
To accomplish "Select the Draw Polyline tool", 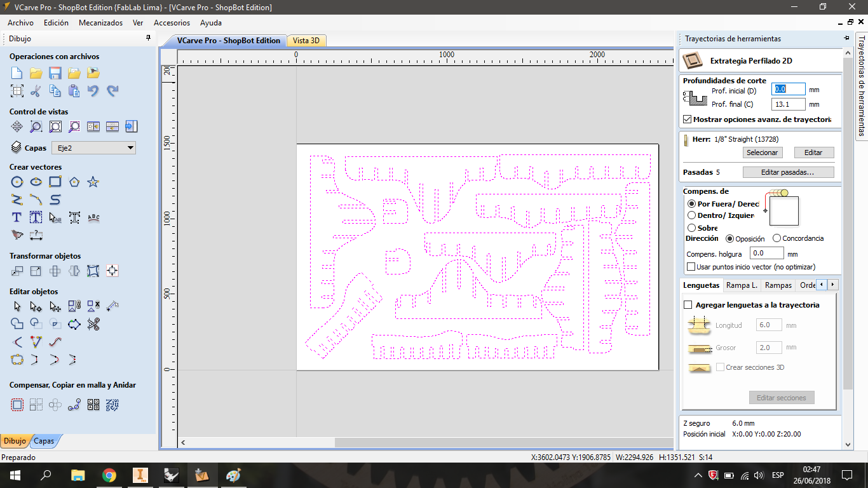I will tap(17, 200).
